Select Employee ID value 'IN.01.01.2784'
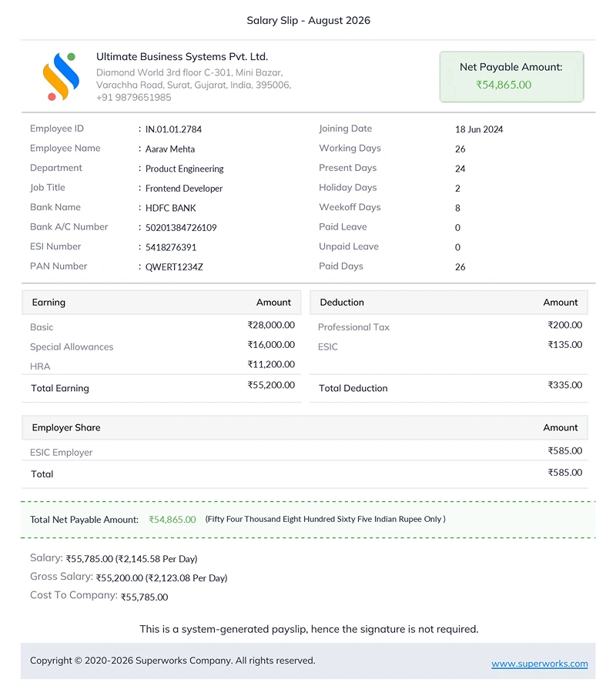This screenshot has height=696, width=616. (173, 129)
